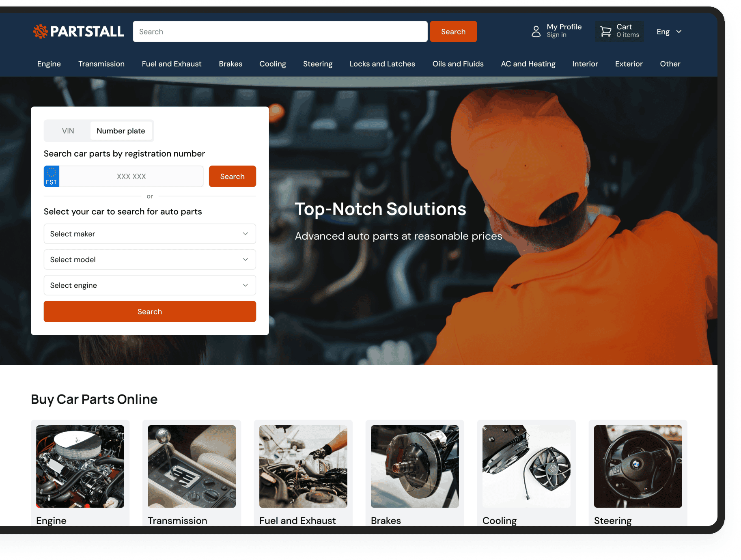Click the header Search button

point(453,32)
